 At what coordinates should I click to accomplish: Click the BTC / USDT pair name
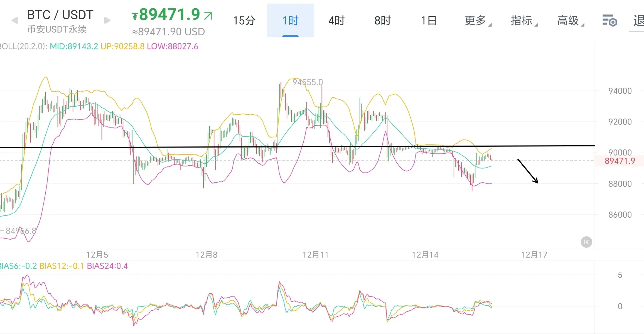(x=60, y=15)
